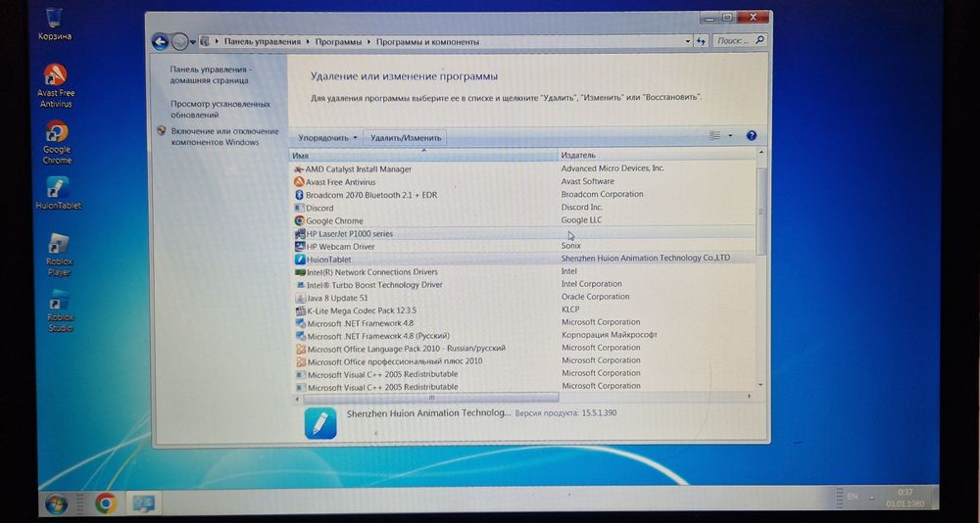
Task: Select Intel(R) Network Connections Drivers row
Action: coord(524,272)
